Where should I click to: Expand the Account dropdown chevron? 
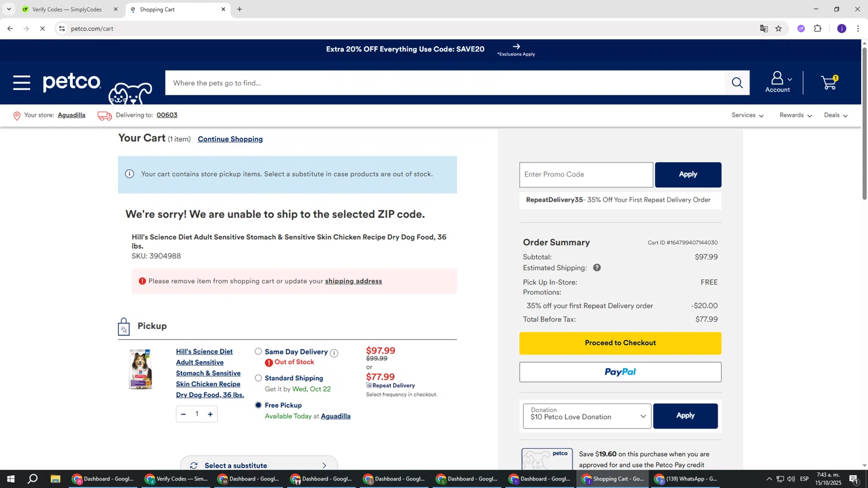(790, 80)
